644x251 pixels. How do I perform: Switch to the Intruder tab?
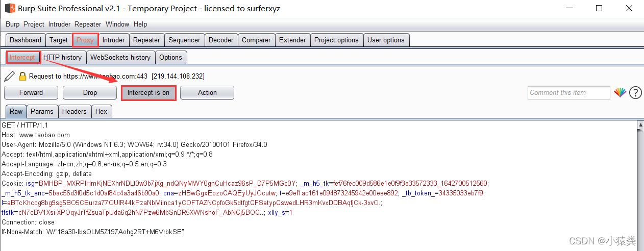pos(113,40)
